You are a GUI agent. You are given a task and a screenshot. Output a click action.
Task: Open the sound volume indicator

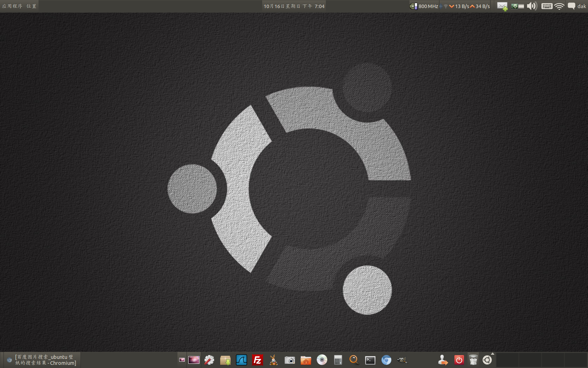coord(532,6)
